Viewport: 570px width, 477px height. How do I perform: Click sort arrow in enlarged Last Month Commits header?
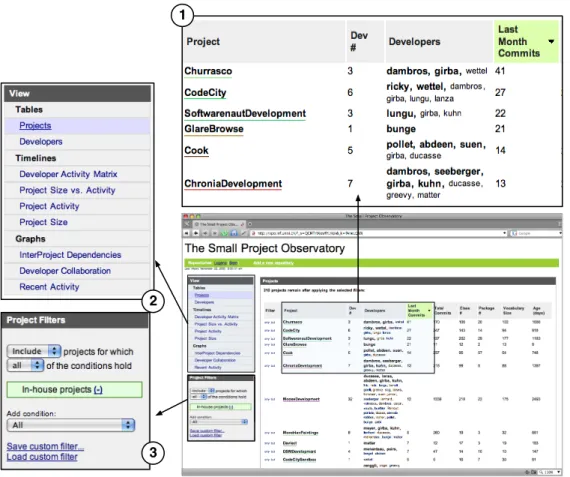551,41
